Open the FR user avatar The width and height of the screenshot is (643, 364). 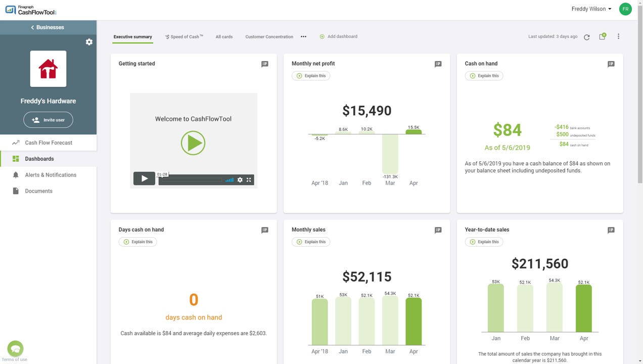(625, 9)
